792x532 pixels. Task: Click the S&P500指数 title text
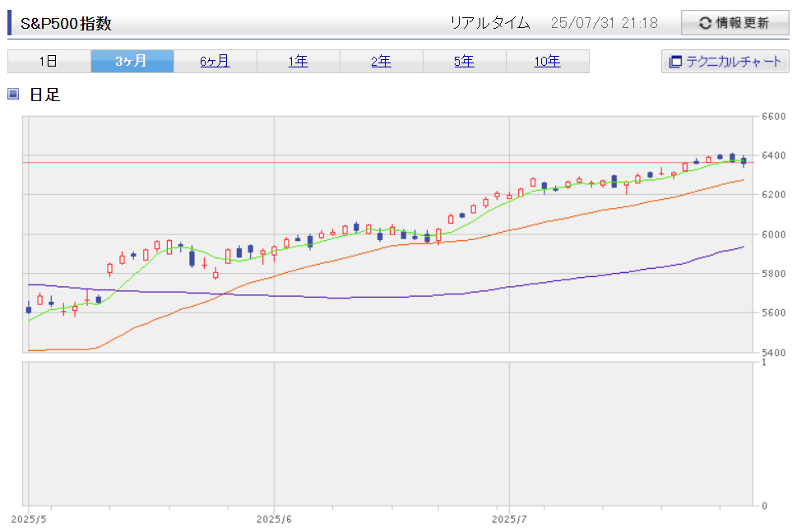66,24
